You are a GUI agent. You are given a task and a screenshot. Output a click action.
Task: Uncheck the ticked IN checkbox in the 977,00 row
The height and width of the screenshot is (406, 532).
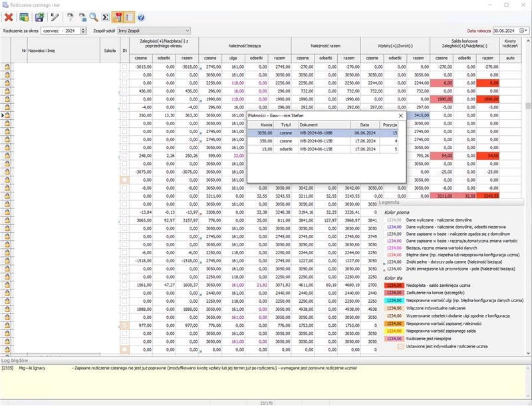click(124, 325)
